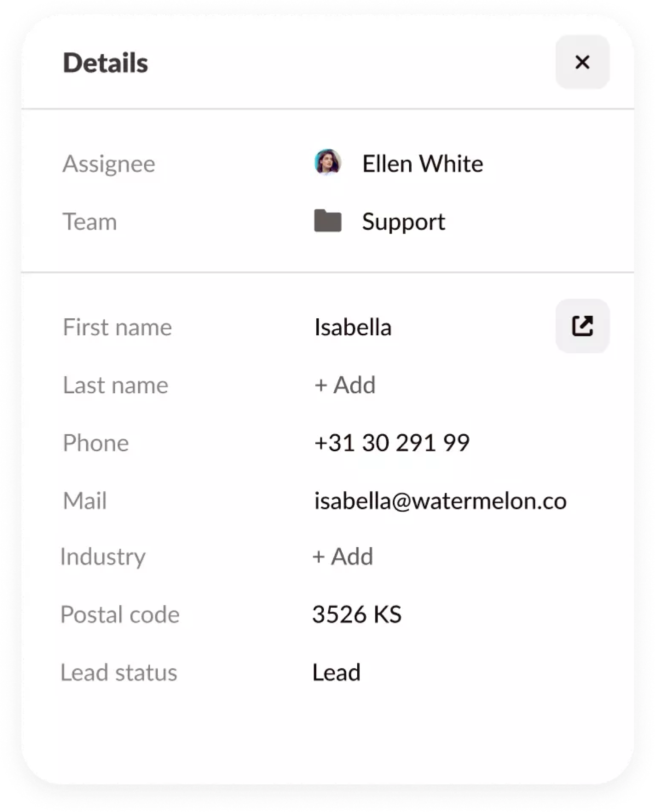Viewport: 655px width, 812px height.
Task: Click the Industry field label
Action: click(103, 556)
